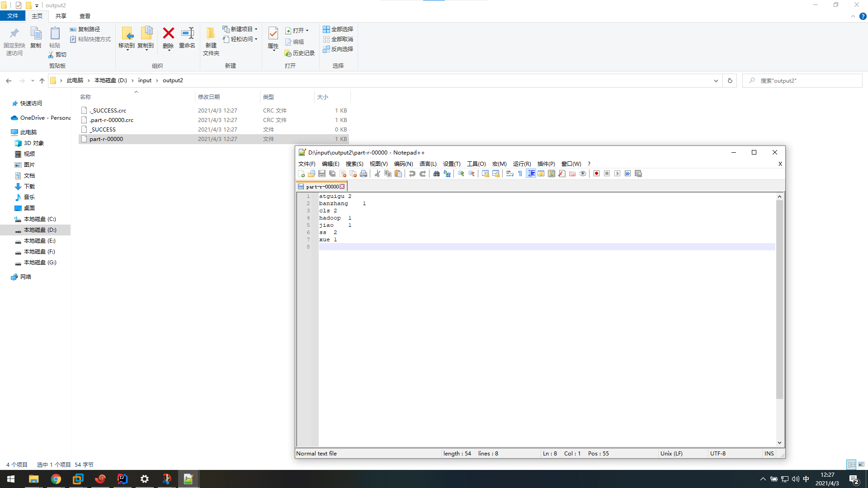868x488 pixels.
Task: Click 反向选择 in Explorer ribbon
Action: (338, 49)
